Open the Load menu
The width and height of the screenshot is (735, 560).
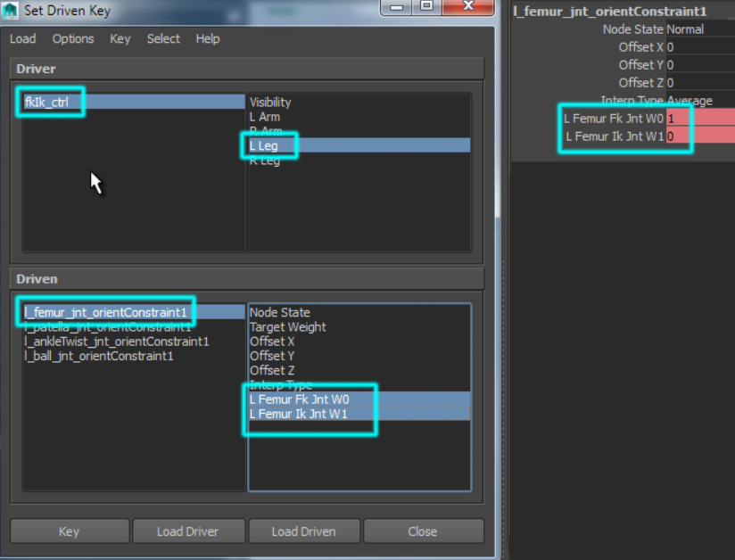(22, 39)
